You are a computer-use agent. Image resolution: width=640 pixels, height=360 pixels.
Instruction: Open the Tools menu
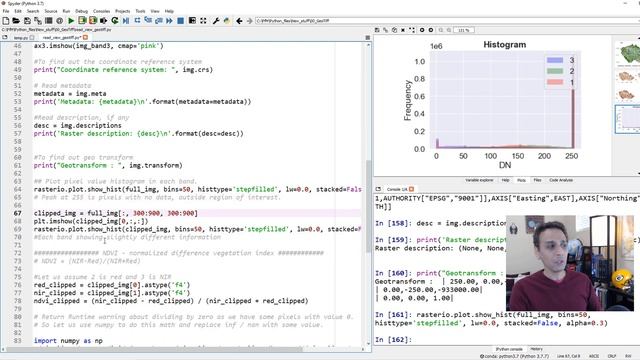(x=140, y=11)
